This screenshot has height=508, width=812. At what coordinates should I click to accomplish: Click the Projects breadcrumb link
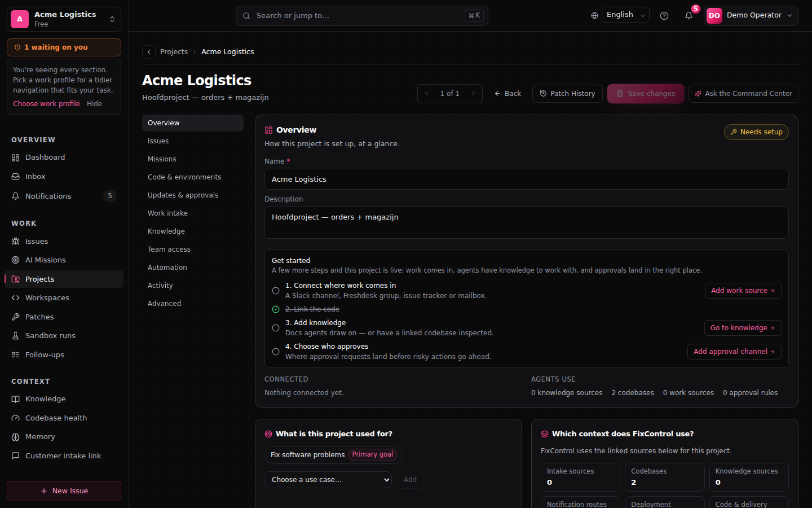[174, 52]
